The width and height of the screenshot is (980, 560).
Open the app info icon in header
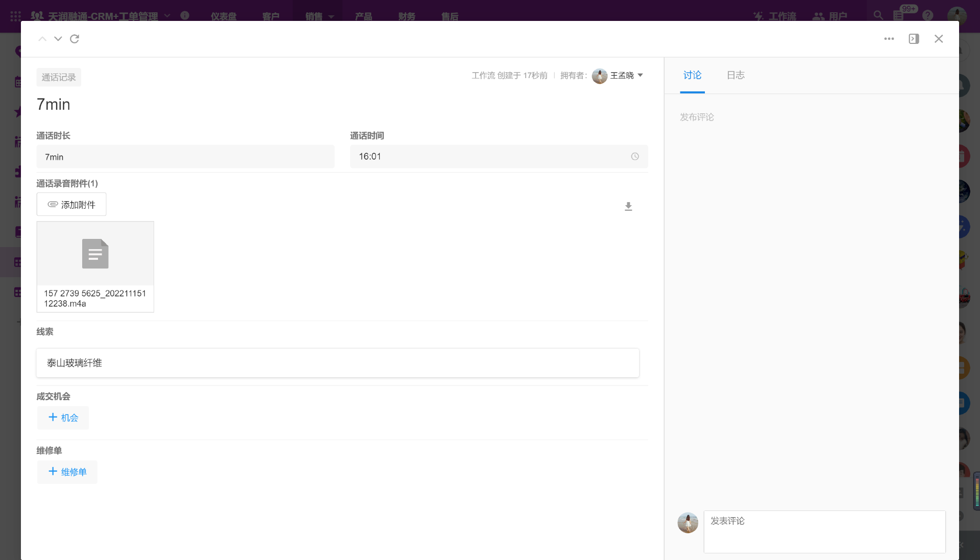click(185, 16)
